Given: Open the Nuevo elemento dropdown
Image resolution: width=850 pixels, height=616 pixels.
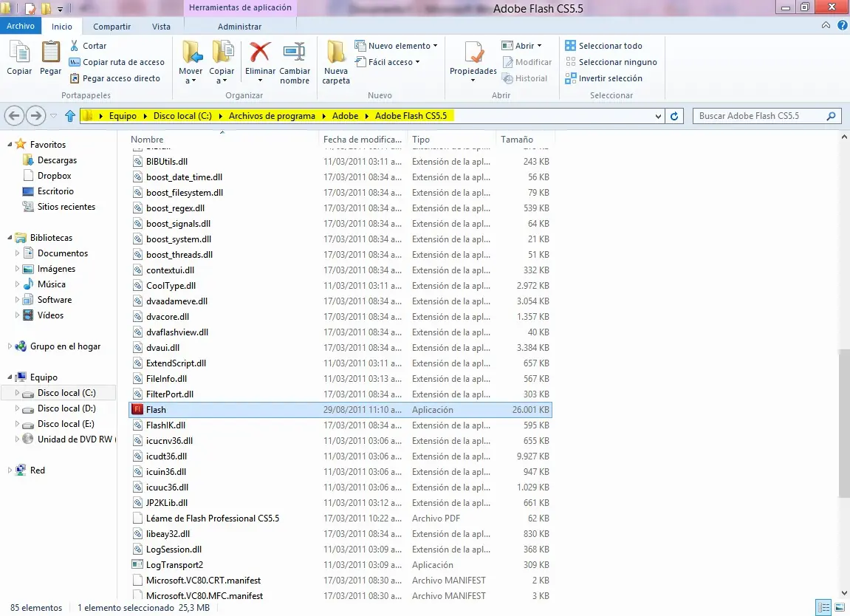Looking at the screenshot, I should coord(396,46).
